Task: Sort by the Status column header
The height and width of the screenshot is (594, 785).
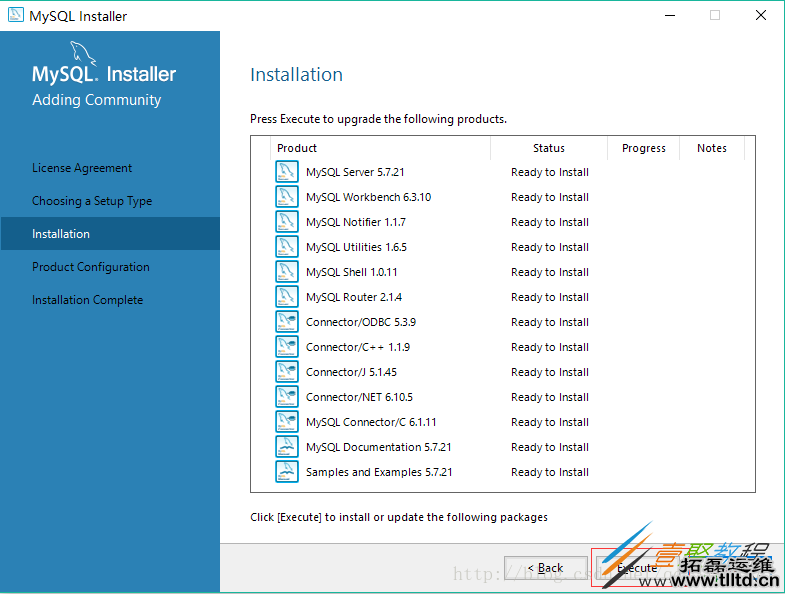Action: click(549, 148)
